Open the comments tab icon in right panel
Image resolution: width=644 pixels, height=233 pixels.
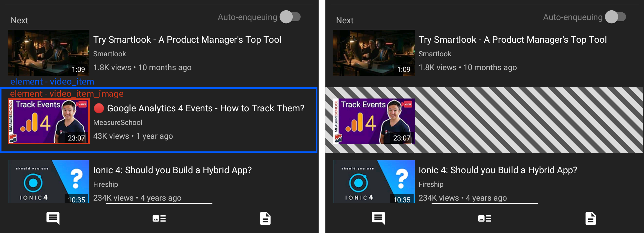pyautogui.click(x=378, y=218)
